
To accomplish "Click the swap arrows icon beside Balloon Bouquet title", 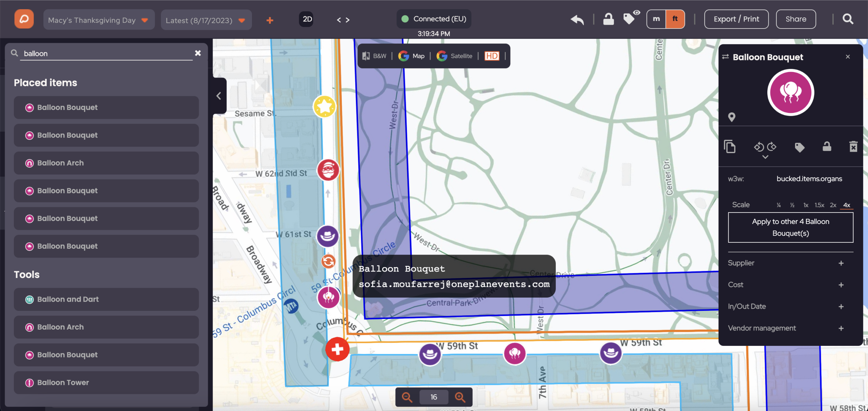I will tap(726, 57).
